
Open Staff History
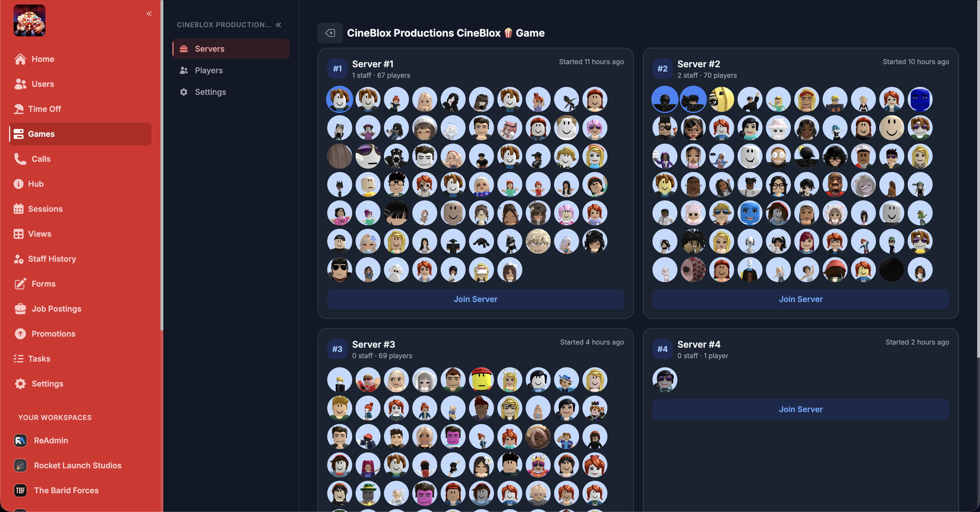click(x=80, y=259)
